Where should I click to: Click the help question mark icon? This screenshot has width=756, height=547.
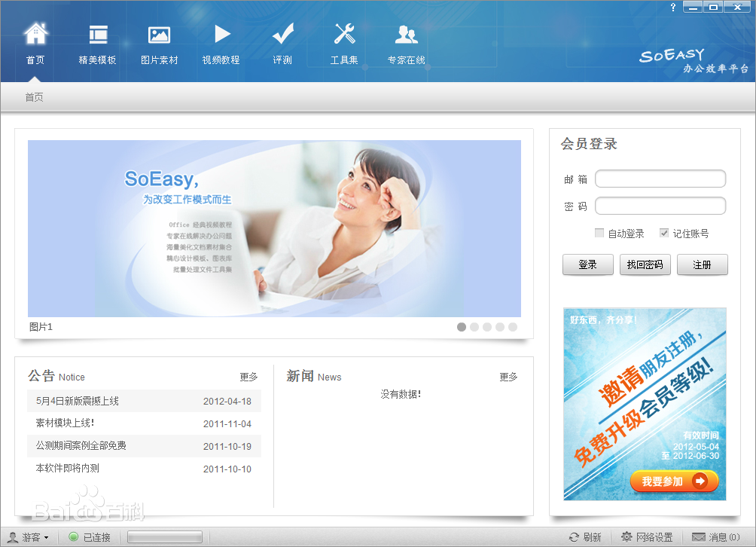tap(673, 8)
